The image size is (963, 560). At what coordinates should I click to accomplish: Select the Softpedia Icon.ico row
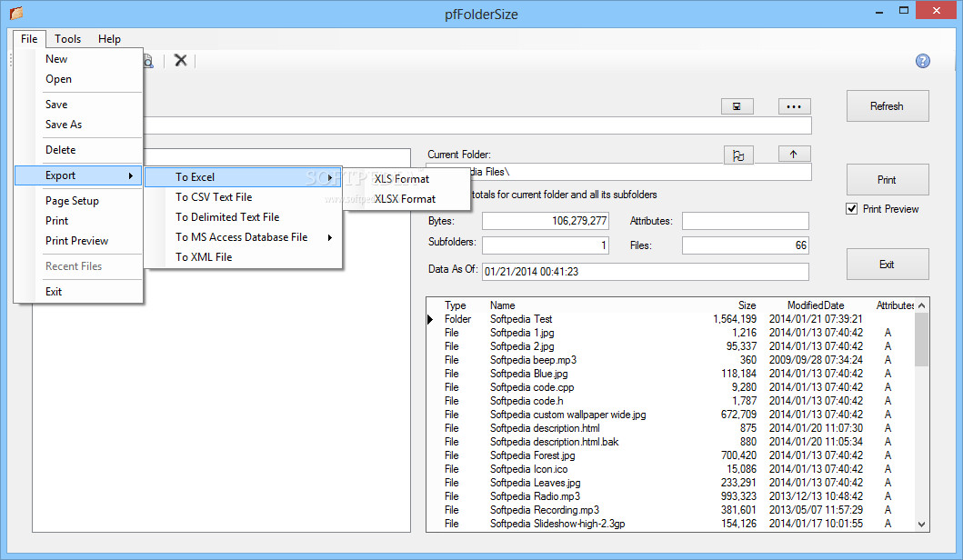coord(671,469)
